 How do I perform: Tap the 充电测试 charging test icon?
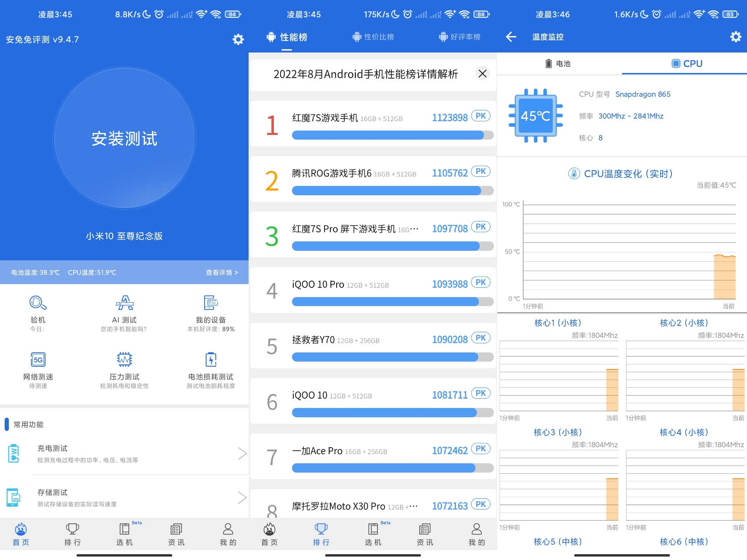[x=13, y=453]
